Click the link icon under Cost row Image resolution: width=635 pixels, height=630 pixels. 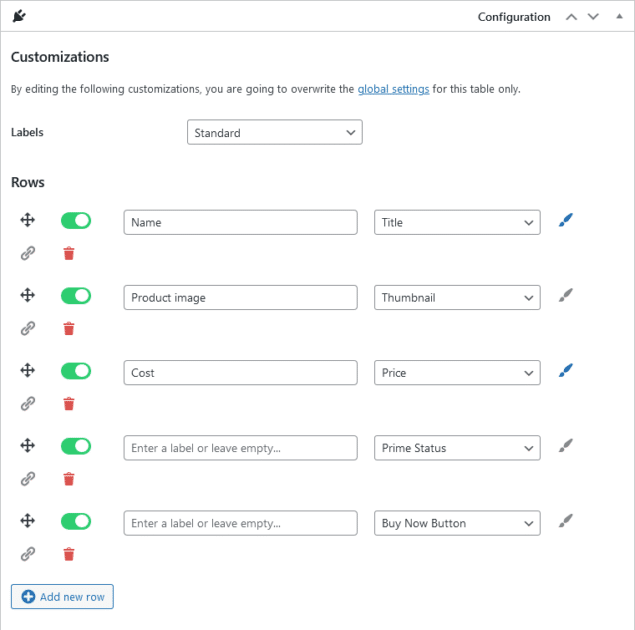28,404
